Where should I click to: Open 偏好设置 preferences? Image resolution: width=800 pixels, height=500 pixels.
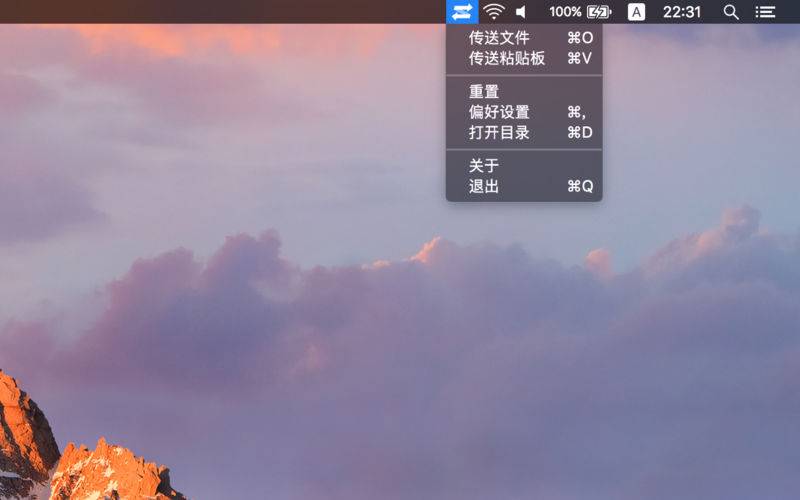524,112
